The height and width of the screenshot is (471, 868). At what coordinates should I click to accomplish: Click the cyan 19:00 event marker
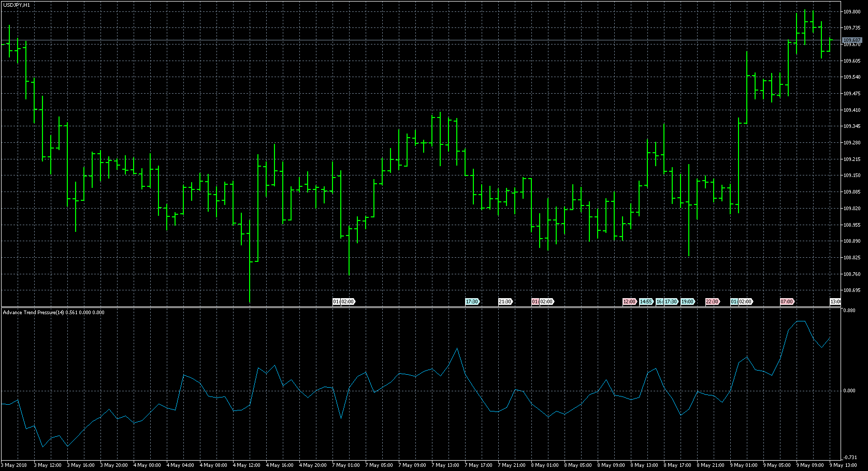687,302
